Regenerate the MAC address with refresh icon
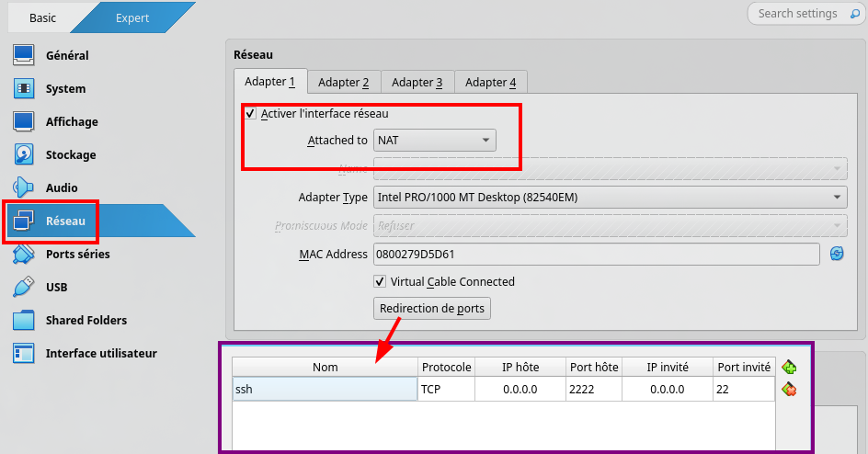Screen dimensions: 868x454 [837, 254]
